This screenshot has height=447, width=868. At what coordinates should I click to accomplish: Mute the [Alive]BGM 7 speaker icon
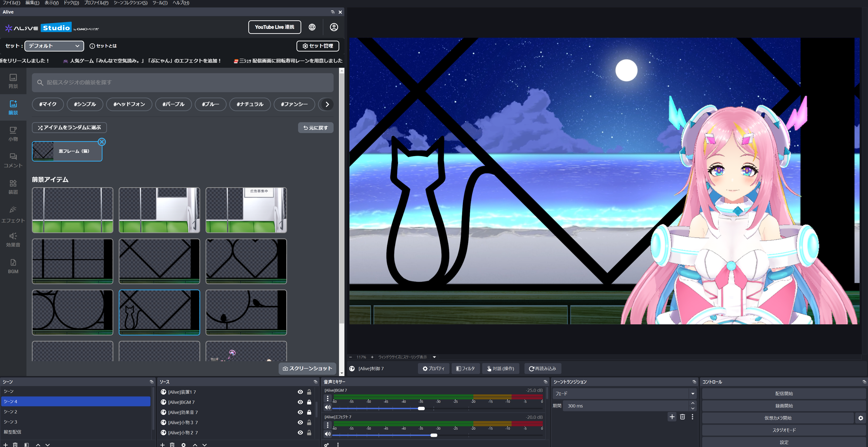(x=327, y=407)
